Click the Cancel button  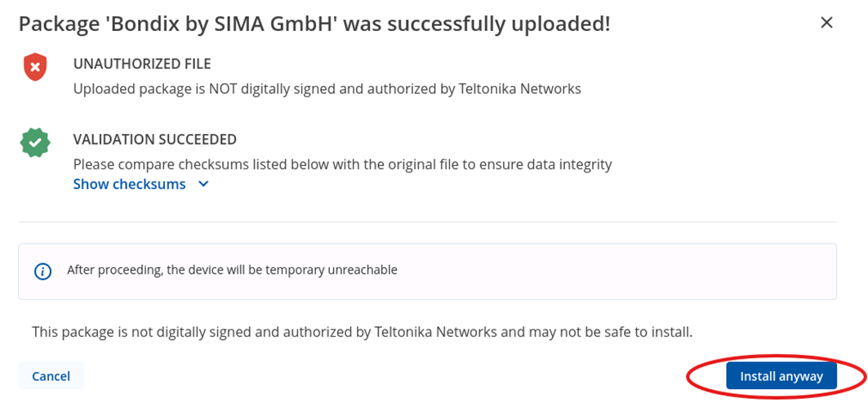pos(51,376)
